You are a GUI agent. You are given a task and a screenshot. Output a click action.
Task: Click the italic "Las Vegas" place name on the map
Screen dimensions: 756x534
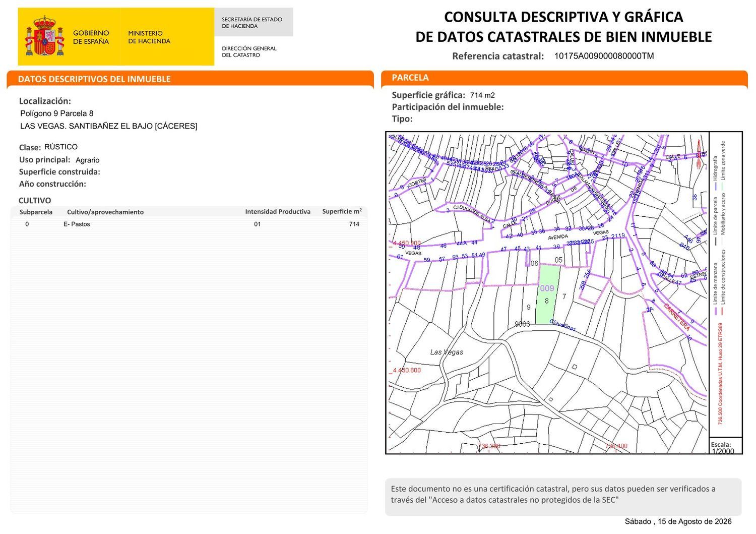point(447,352)
